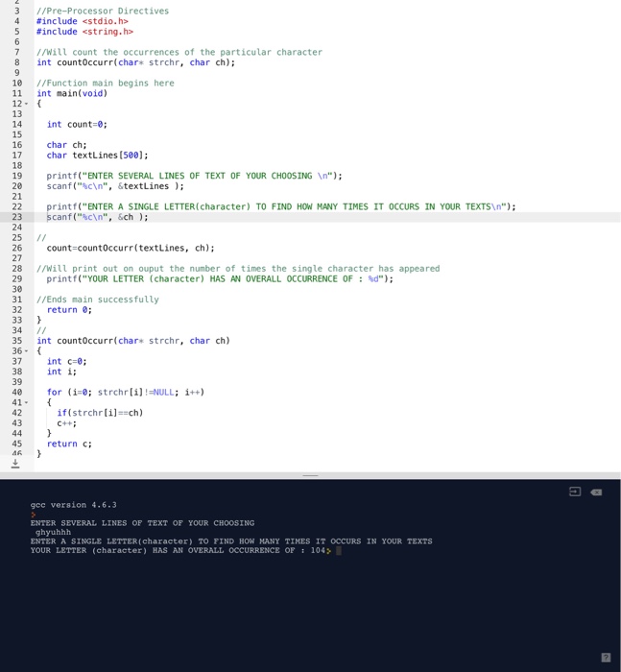The width and height of the screenshot is (621, 672).
Task: Click the scanf line reading &textLines
Action: point(115,186)
